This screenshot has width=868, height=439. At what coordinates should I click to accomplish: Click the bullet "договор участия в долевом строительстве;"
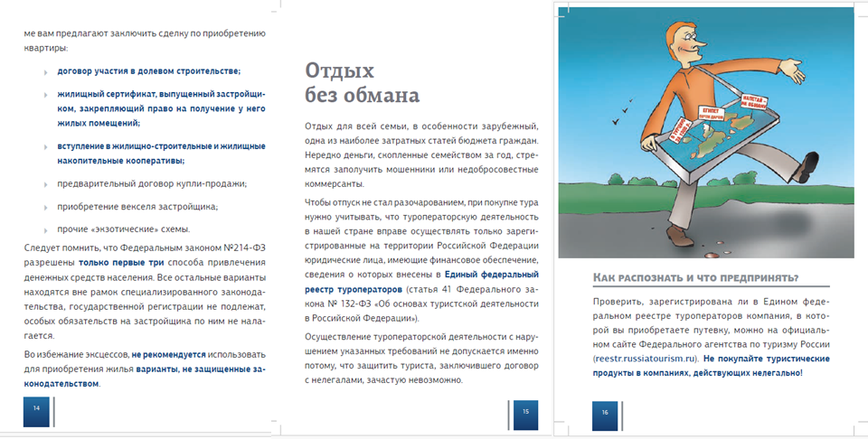(149, 70)
